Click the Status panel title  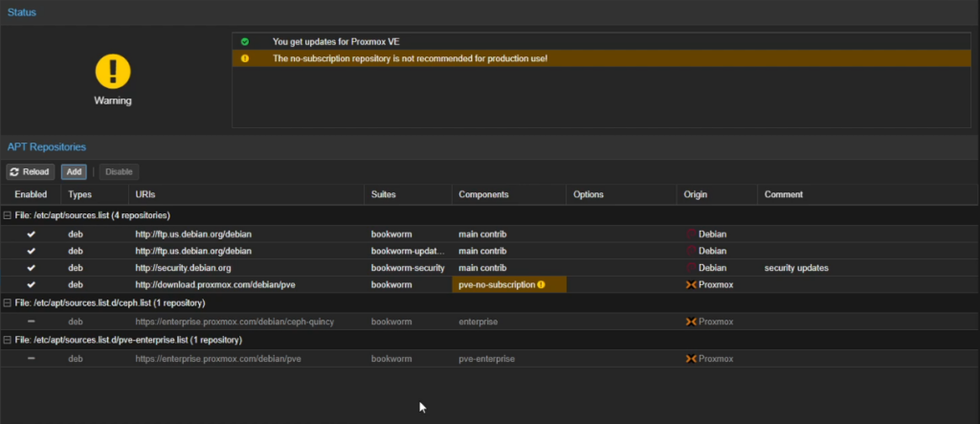[x=22, y=11]
